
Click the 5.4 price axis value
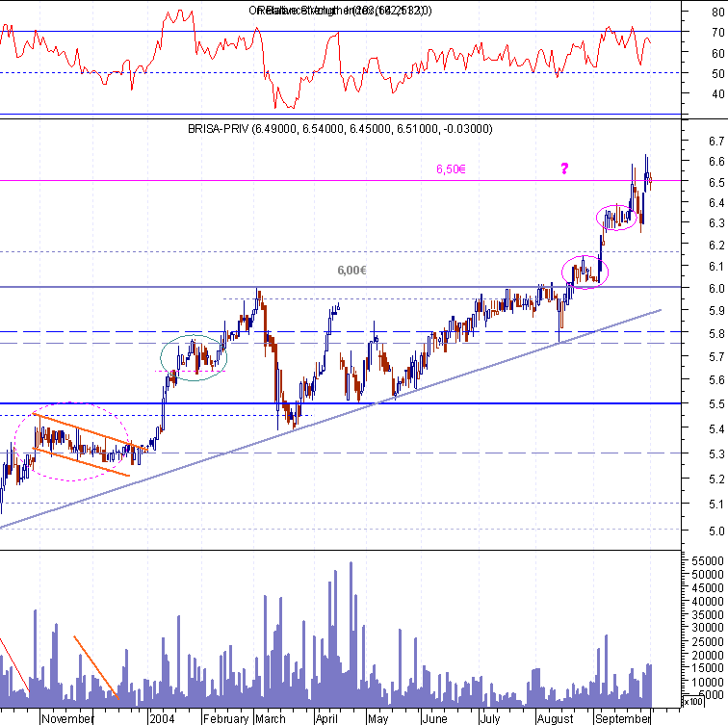[716, 428]
